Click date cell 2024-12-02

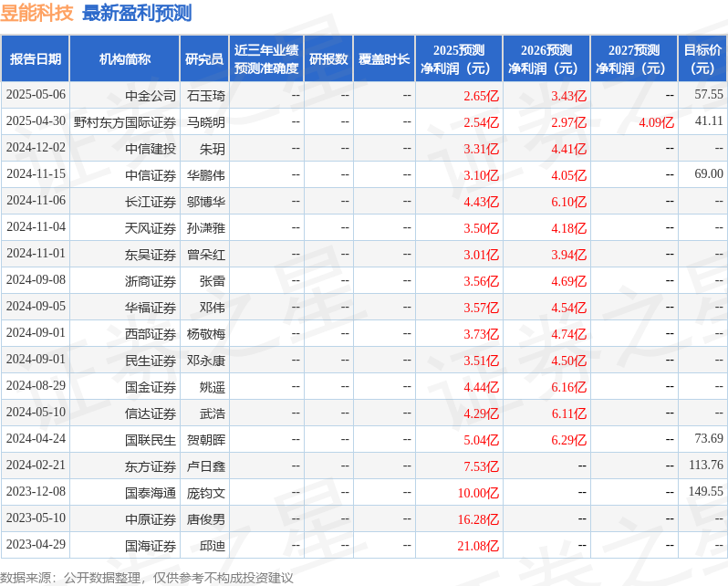click(x=36, y=148)
